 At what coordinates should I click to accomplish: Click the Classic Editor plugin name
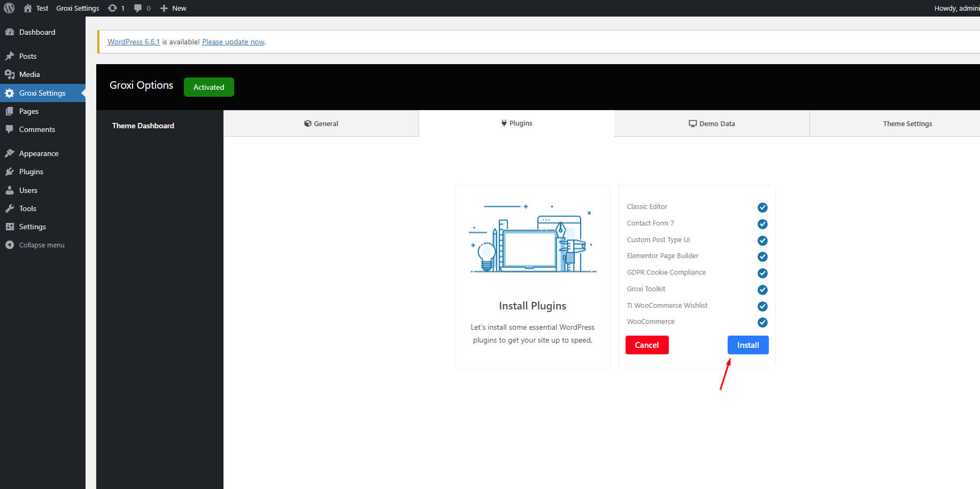(x=647, y=207)
